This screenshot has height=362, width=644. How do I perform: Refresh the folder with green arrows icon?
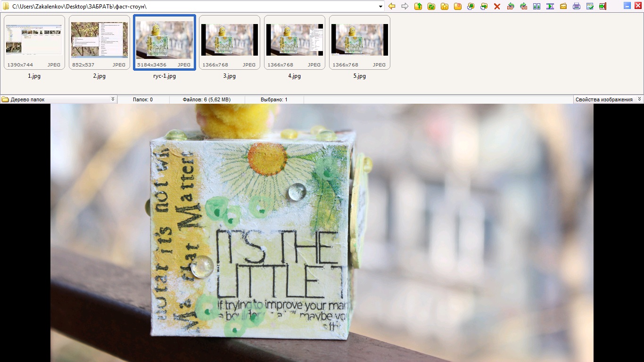431,6
